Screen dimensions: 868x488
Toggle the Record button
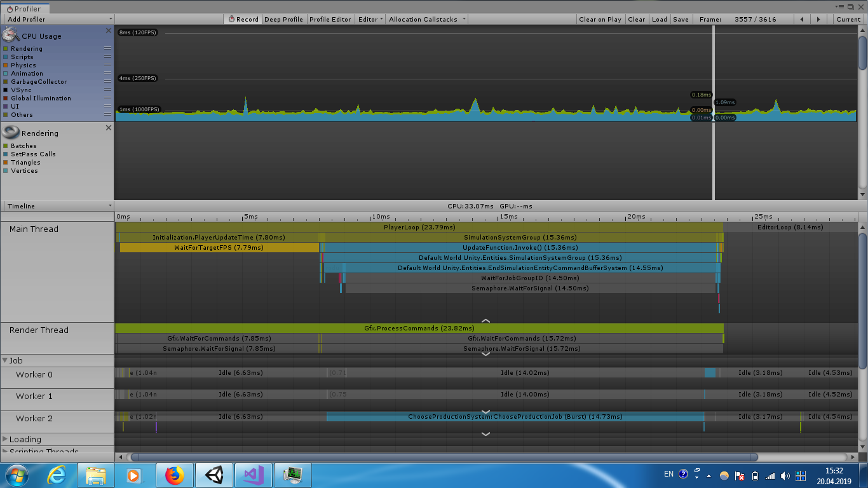click(243, 19)
